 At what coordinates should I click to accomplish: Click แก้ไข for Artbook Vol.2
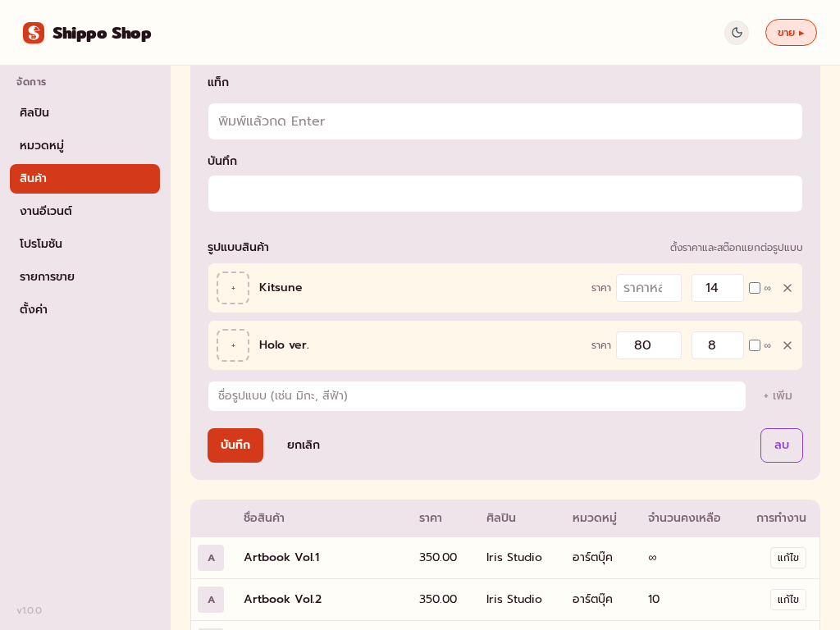(788, 600)
